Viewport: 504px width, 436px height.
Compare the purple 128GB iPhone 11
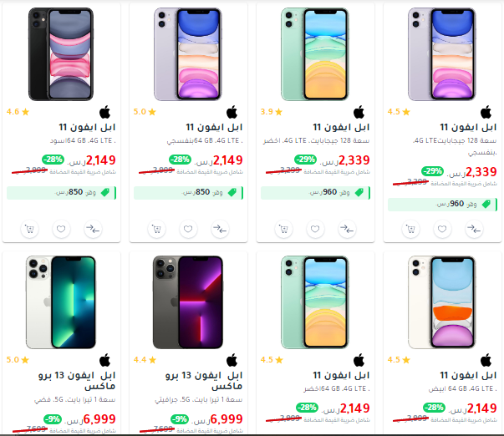tap(474, 230)
